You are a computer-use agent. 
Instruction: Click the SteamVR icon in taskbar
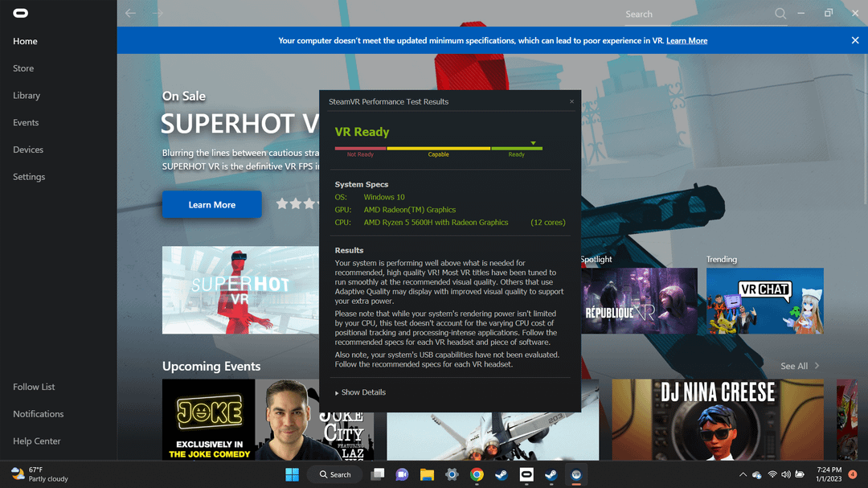pos(576,474)
